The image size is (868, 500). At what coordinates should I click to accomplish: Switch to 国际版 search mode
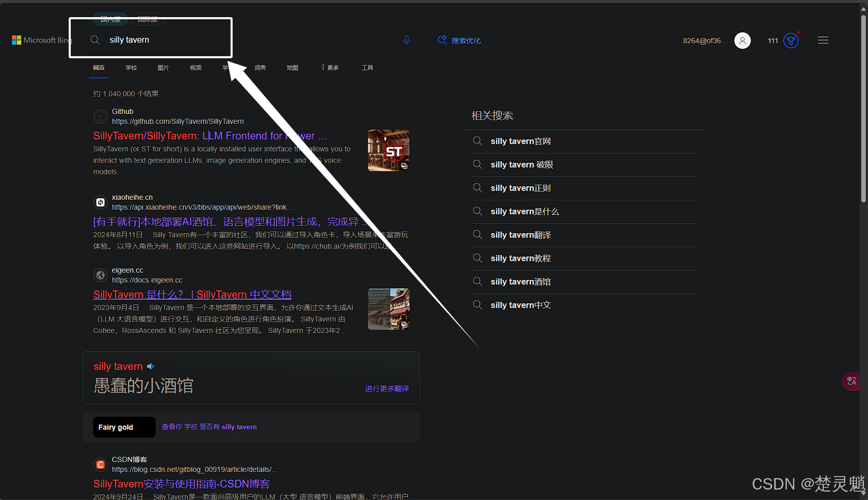pos(147,19)
